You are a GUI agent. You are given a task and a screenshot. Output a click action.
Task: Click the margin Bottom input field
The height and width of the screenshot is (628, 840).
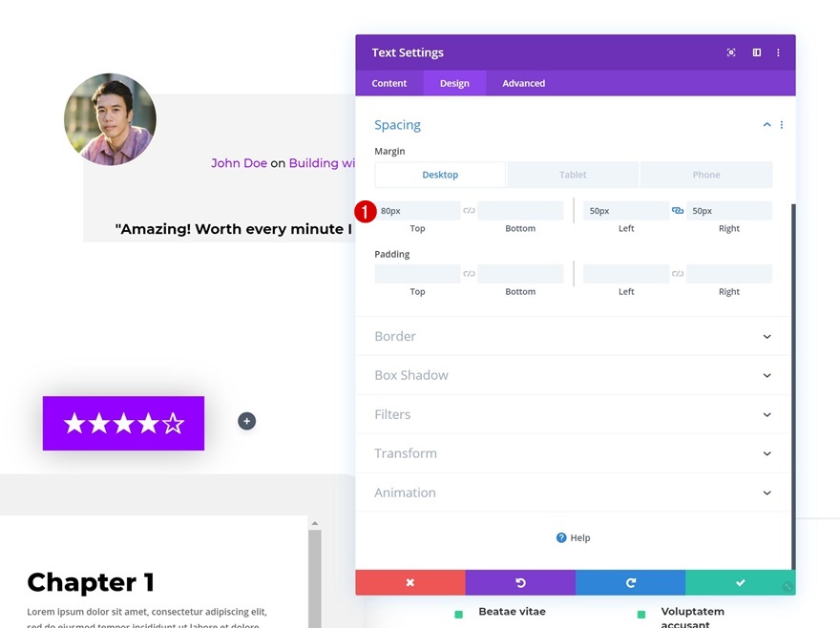(520, 211)
